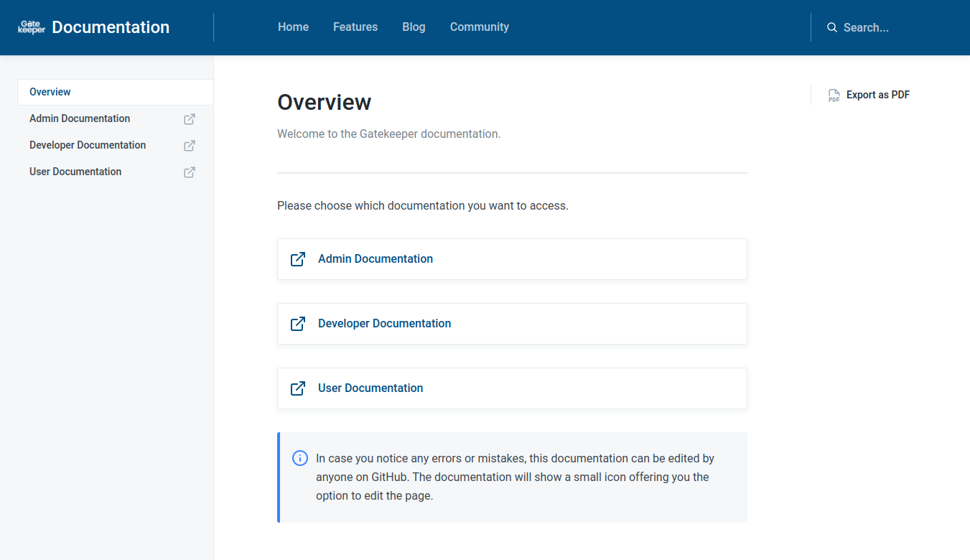Screen dimensions: 970x560
Task: Select Overview in the sidebar
Action: 50,92
